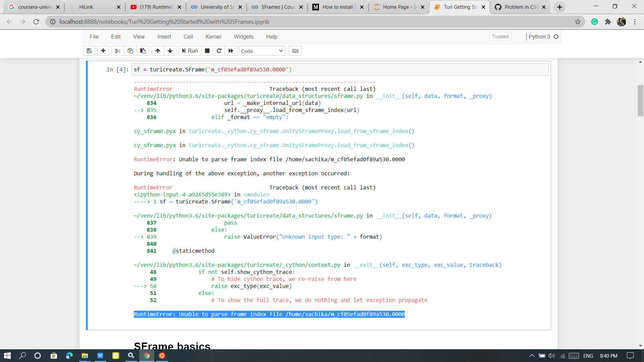Screen dimensions: 644x362
Task: Click the Python 3 kernel indicator
Action: (x=539, y=37)
